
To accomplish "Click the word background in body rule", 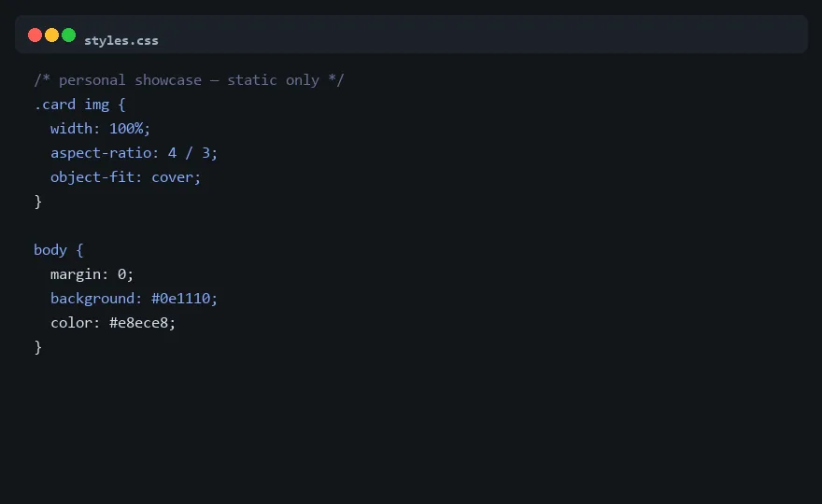I will 92,298.
